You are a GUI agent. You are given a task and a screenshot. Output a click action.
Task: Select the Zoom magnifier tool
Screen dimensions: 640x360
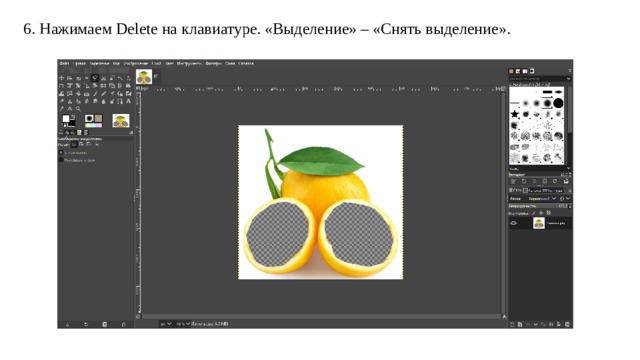point(78,109)
